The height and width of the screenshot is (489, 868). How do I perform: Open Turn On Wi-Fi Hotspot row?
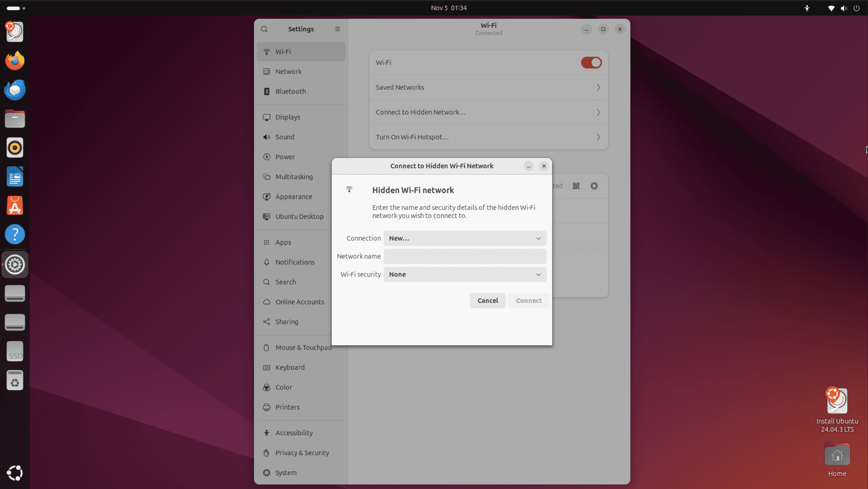[488, 137]
